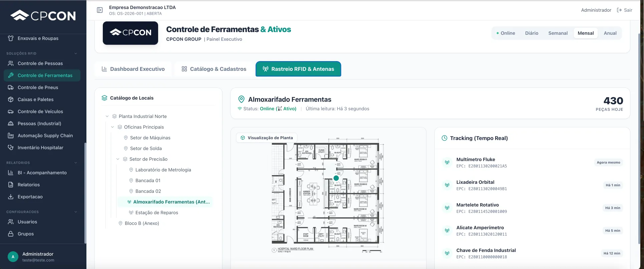The width and height of the screenshot is (644, 269).
Task: Open the Exportacao download icon
Action: coord(11,196)
